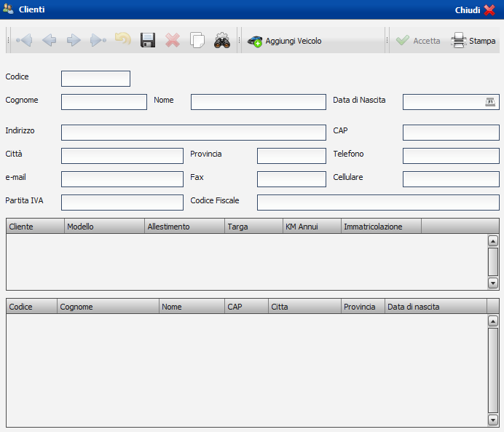504x432 pixels.
Task: Click Aggiungi Veicolo to add a vehicle
Action: point(285,41)
